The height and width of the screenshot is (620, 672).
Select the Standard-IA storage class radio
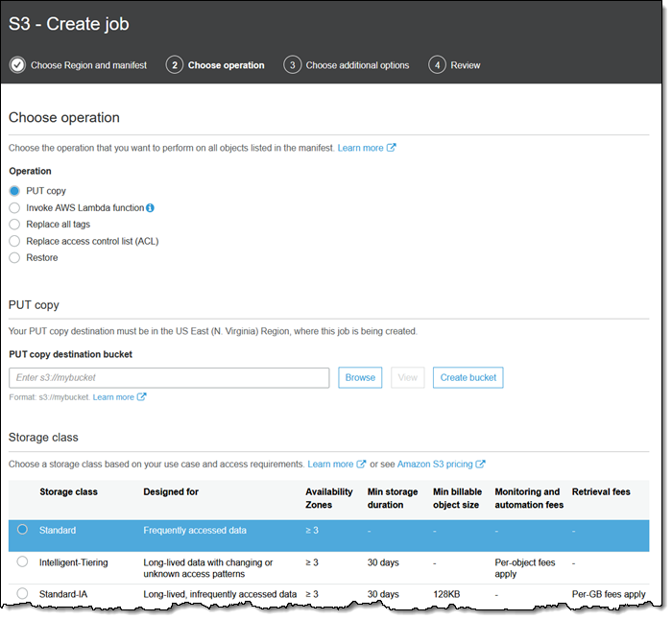click(22, 594)
